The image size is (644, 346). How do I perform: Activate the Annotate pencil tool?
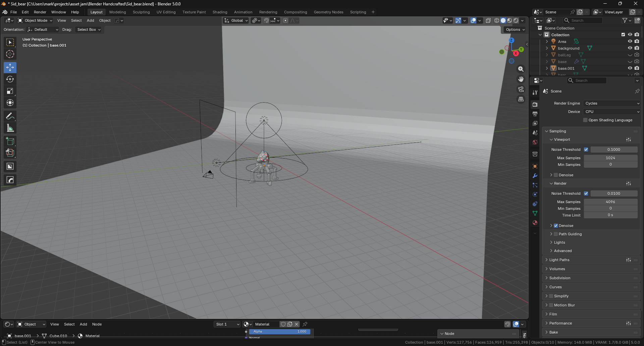coord(10,116)
